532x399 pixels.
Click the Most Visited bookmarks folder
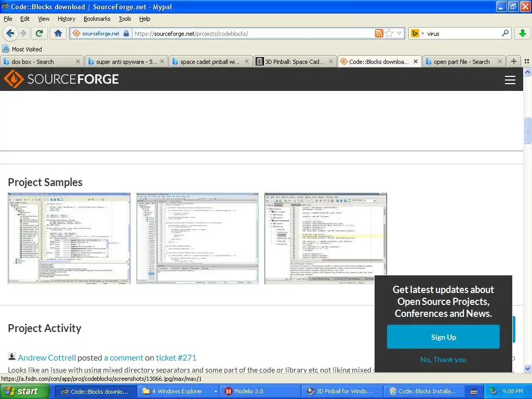pyautogui.click(x=22, y=49)
